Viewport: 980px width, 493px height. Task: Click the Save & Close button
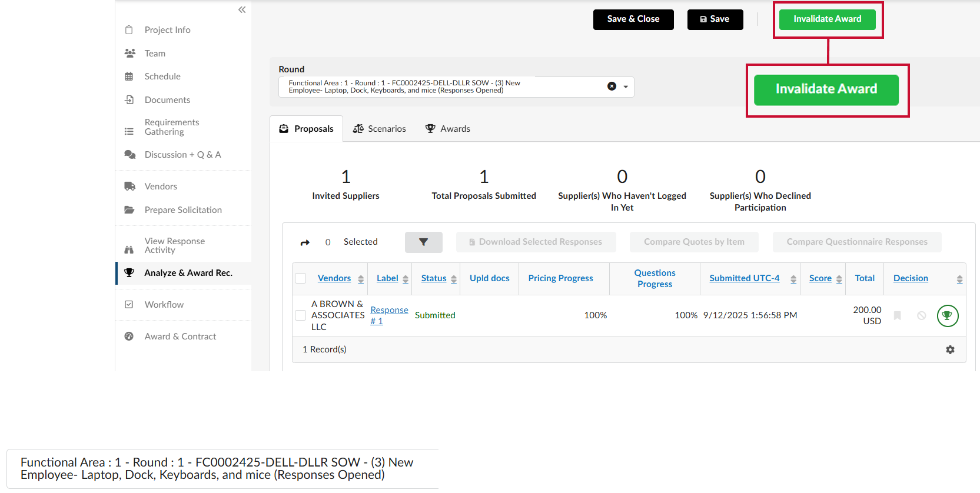[633, 19]
